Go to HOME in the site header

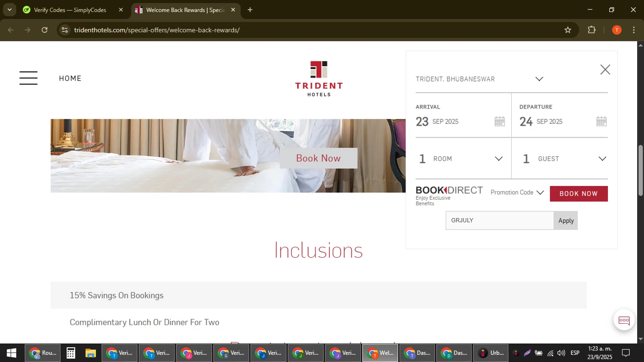[x=70, y=78]
